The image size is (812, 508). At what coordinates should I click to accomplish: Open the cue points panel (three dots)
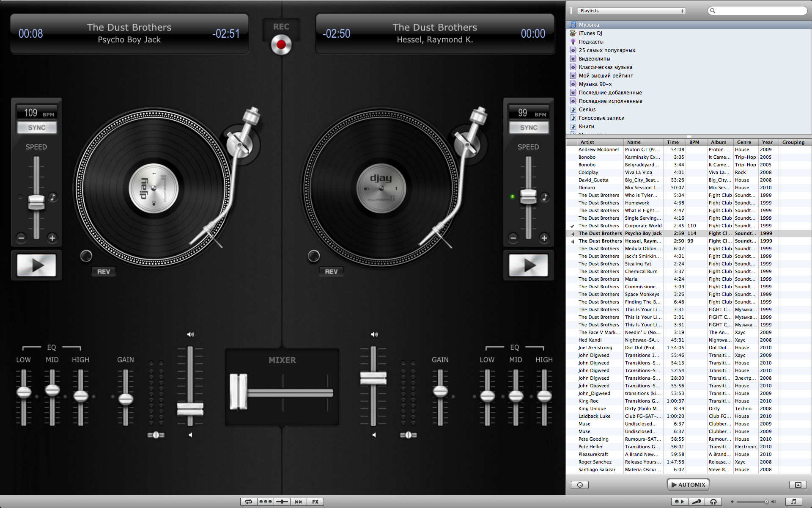coord(265,502)
